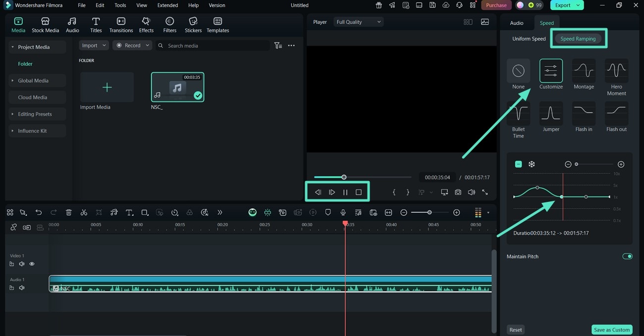
Task: Expand the Editing Presets section
Action: tap(13, 114)
